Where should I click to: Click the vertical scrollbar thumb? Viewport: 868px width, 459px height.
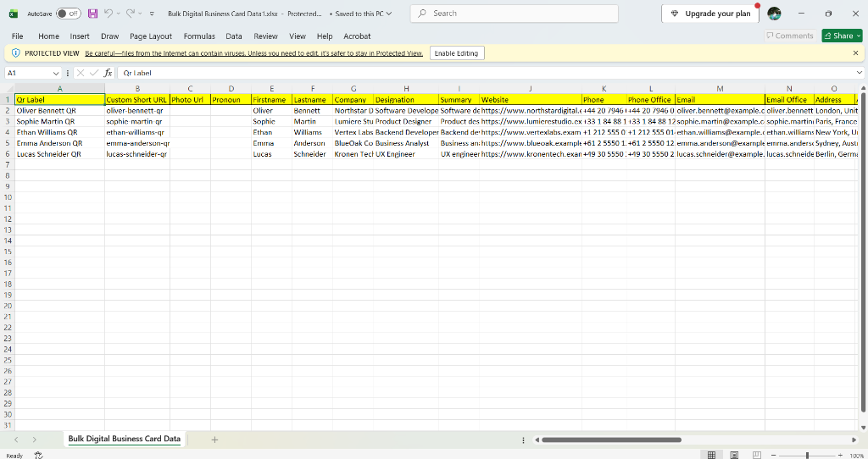coord(863,252)
